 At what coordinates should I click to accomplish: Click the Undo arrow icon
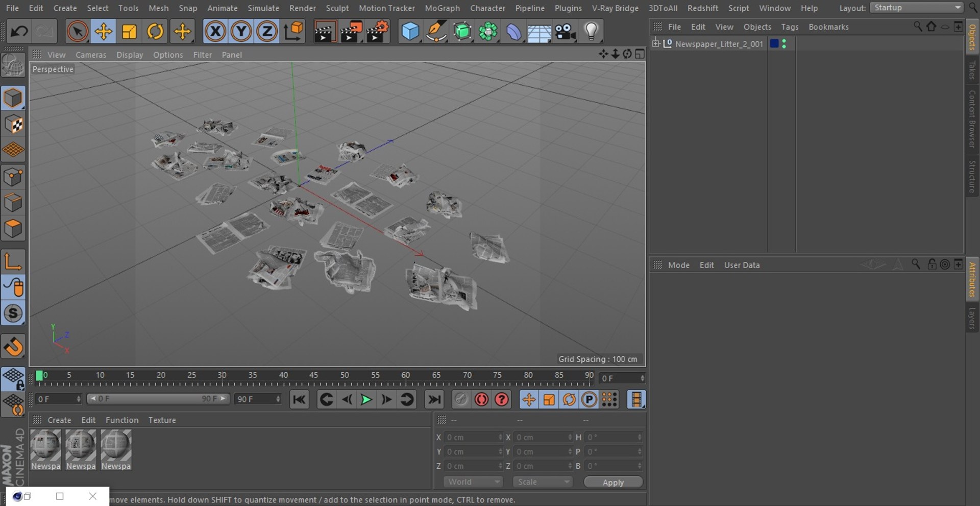point(19,32)
